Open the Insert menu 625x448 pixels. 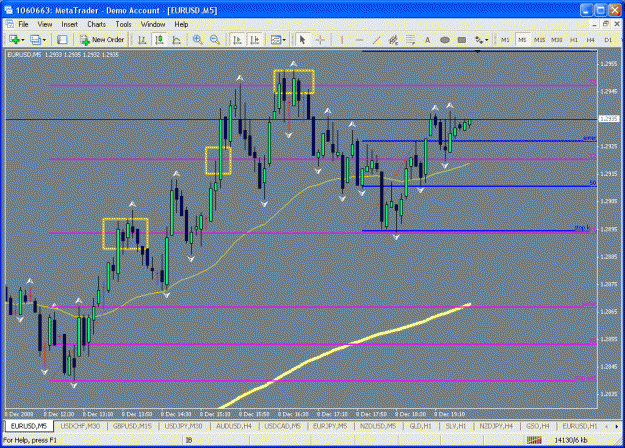pyautogui.click(x=69, y=24)
